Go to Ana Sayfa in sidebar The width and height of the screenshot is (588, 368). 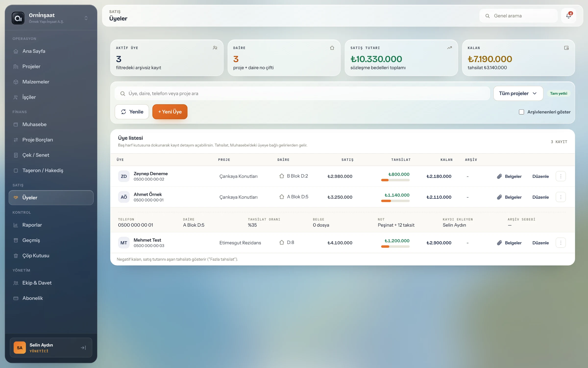tap(51, 51)
